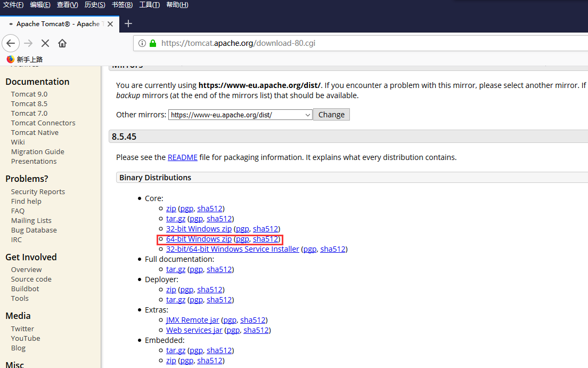The width and height of the screenshot is (588, 368).
Task: Open the Tools sidebar link
Action: [20, 298]
